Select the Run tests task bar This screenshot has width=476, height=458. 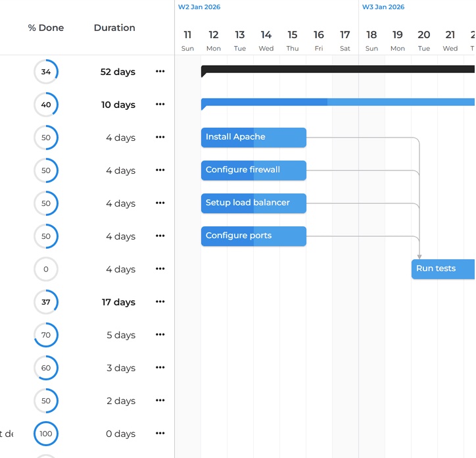click(x=443, y=269)
